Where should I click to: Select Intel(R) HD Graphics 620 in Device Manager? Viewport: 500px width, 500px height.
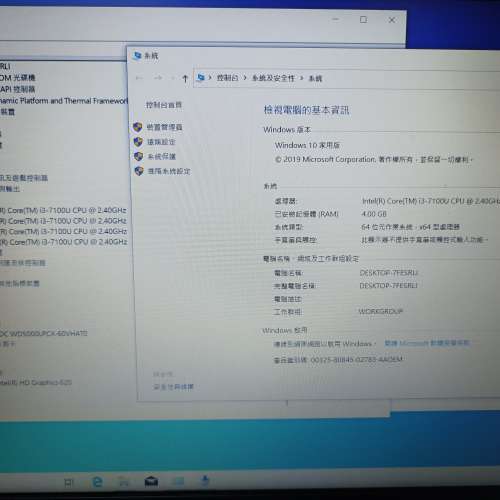pos(36,382)
